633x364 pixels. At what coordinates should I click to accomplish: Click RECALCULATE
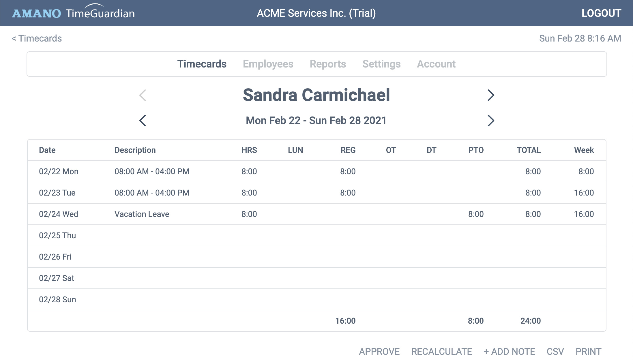tap(442, 352)
